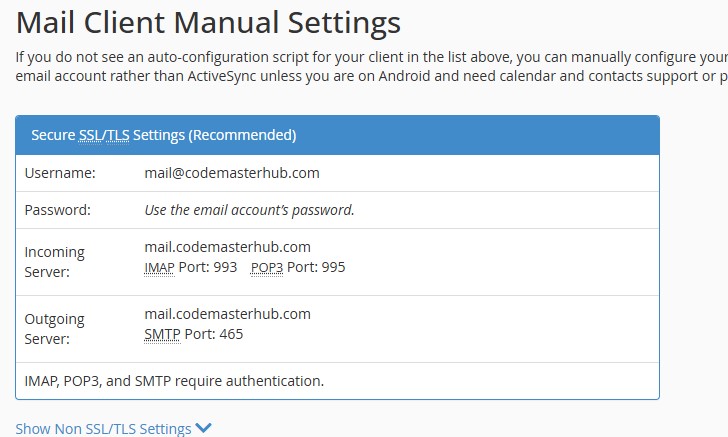
Task: Click the Password row label
Action: (58, 210)
